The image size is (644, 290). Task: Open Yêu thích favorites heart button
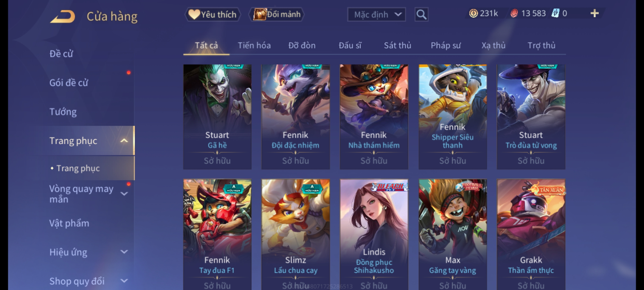213,15
